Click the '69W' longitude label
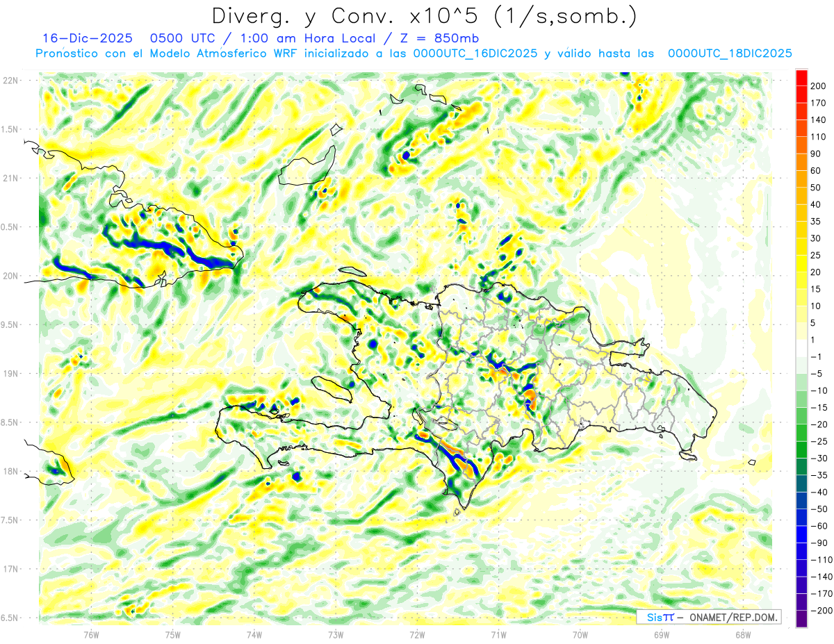The height and width of the screenshot is (644, 834). coord(662,634)
